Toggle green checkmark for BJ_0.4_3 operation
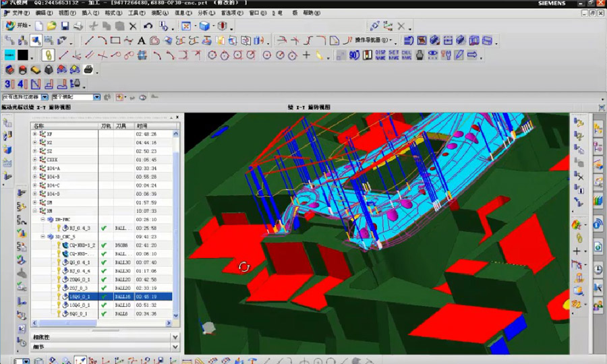This screenshot has height=364, width=607. (x=104, y=228)
